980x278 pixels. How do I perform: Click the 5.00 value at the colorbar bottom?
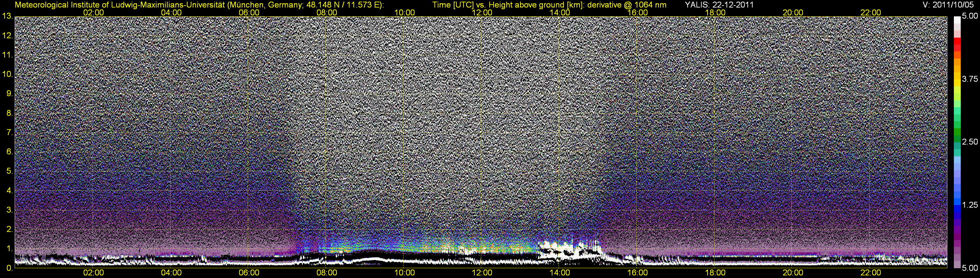pyautogui.click(x=970, y=269)
